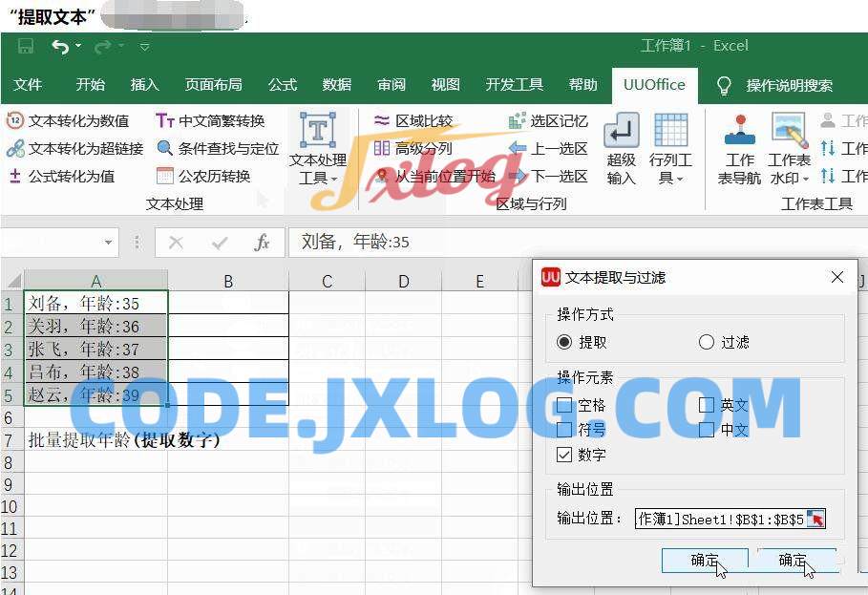Click the Save icon in title bar
The width and height of the screenshot is (868, 595).
[x=26, y=46]
